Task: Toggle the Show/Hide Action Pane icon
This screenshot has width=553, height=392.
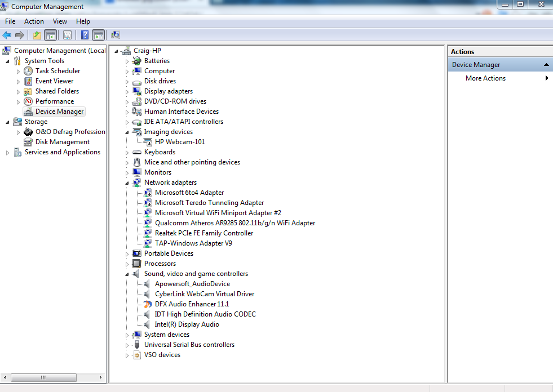Action: (x=99, y=35)
